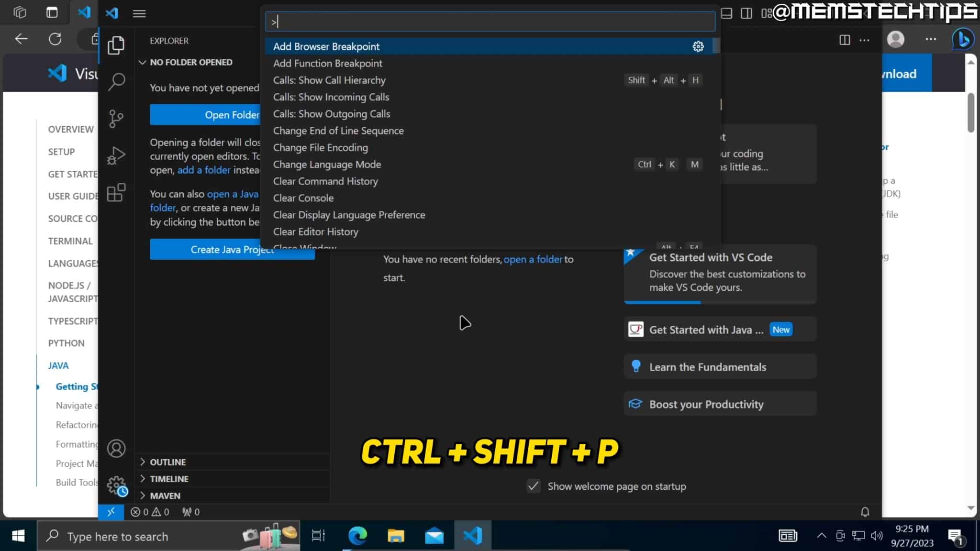Show errors and warnings in status bar
980x551 pixels.
click(150, 512)
